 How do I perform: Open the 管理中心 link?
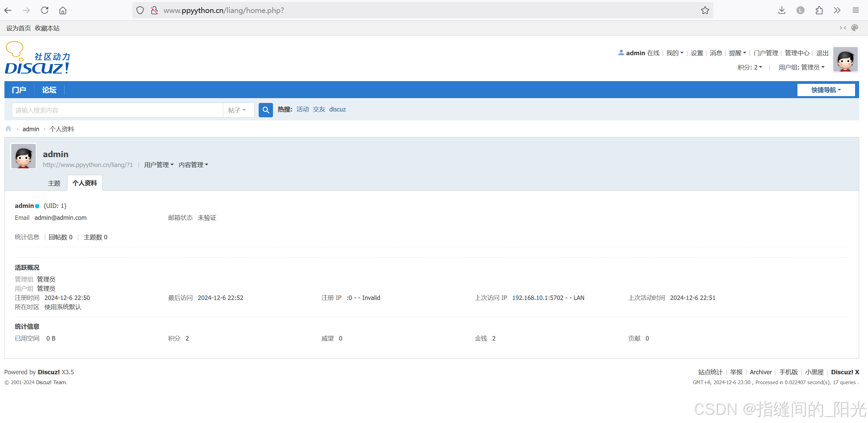797,53
